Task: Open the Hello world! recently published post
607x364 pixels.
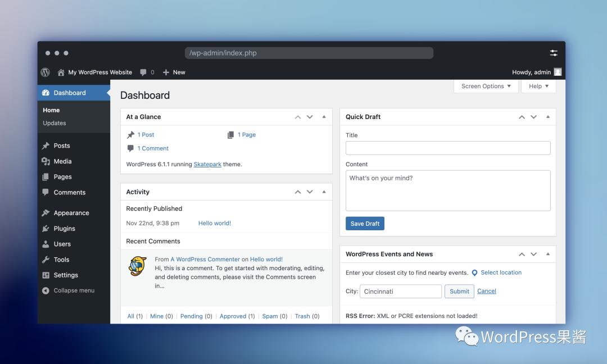Action: coord(215,223)
